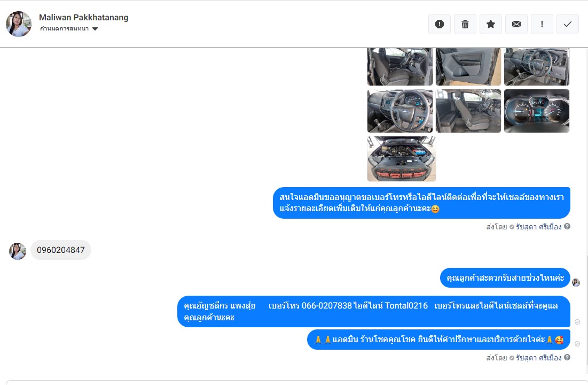
Task: Star this conversation as follow up
Action: click(x=490, y=24)
